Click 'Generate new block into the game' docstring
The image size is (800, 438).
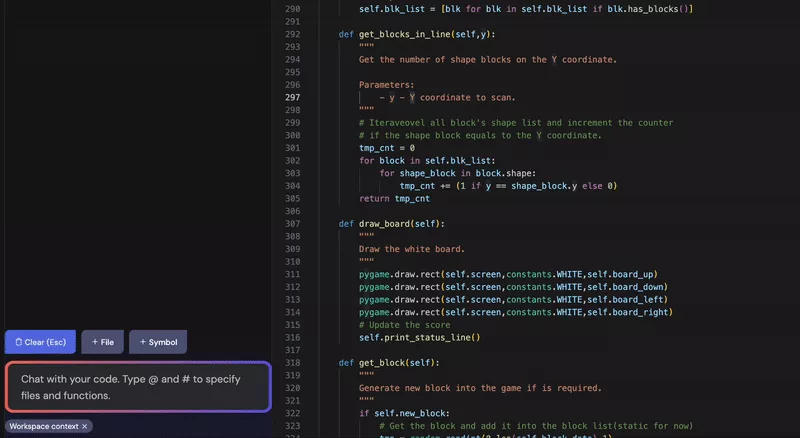click(x=480, y=388)
